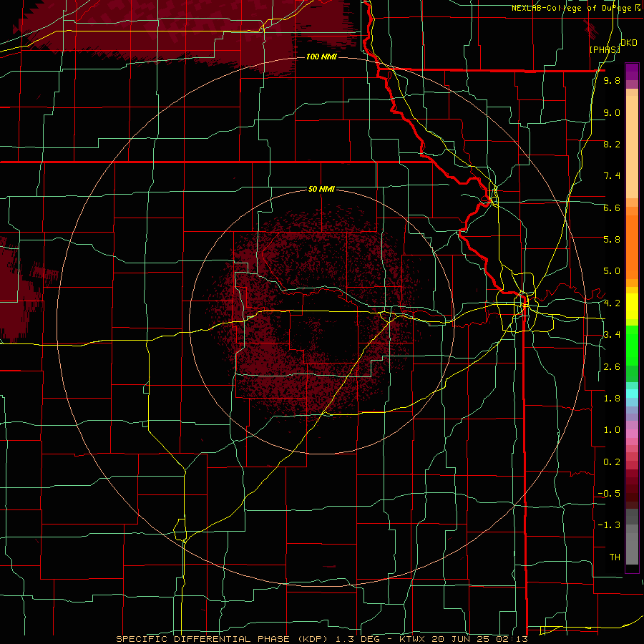Click the 4.2 value on the color scale

612,303
